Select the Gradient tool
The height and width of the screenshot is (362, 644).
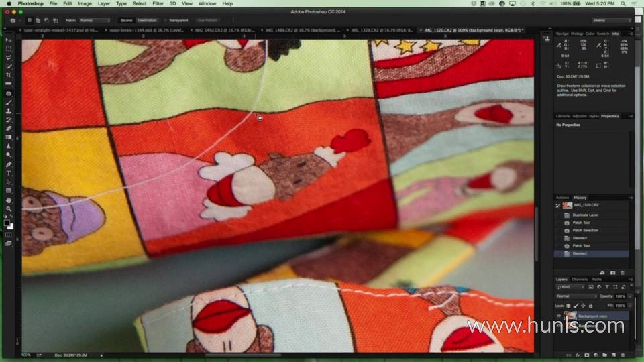coord(9,137)
